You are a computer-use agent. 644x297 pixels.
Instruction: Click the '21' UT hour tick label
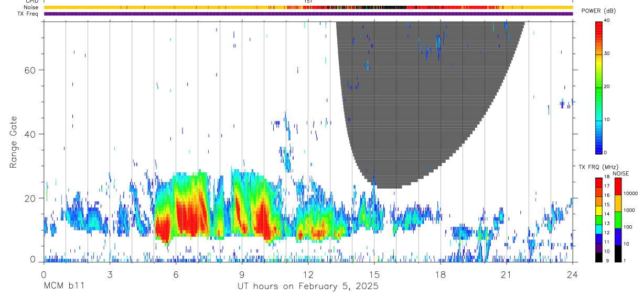(x=507, y=274)
